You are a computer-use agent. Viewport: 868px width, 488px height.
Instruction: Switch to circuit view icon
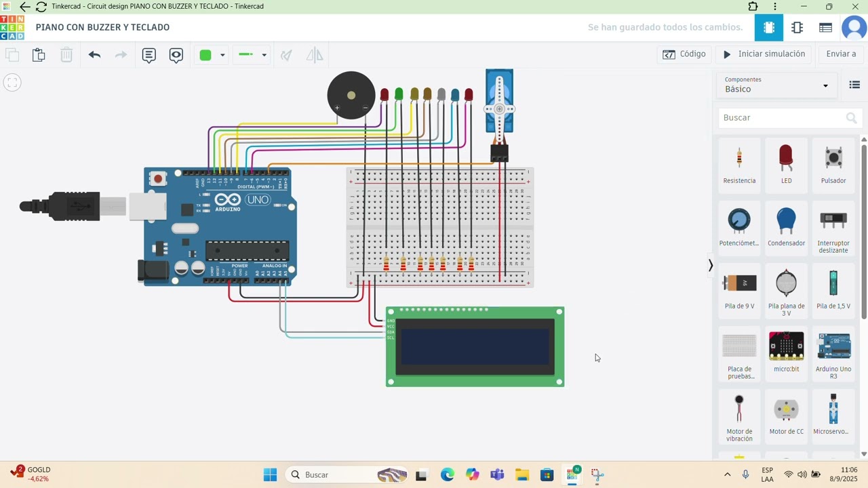click(769, 28)
